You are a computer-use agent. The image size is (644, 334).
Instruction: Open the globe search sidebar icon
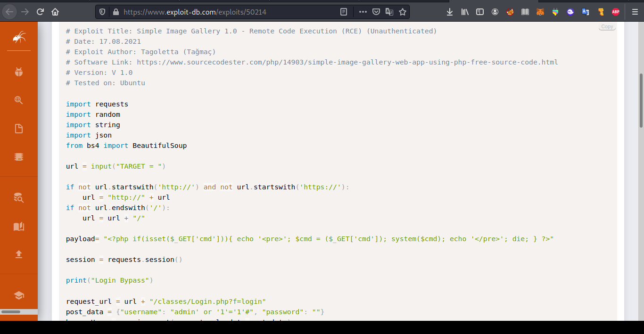coord(19,100)
